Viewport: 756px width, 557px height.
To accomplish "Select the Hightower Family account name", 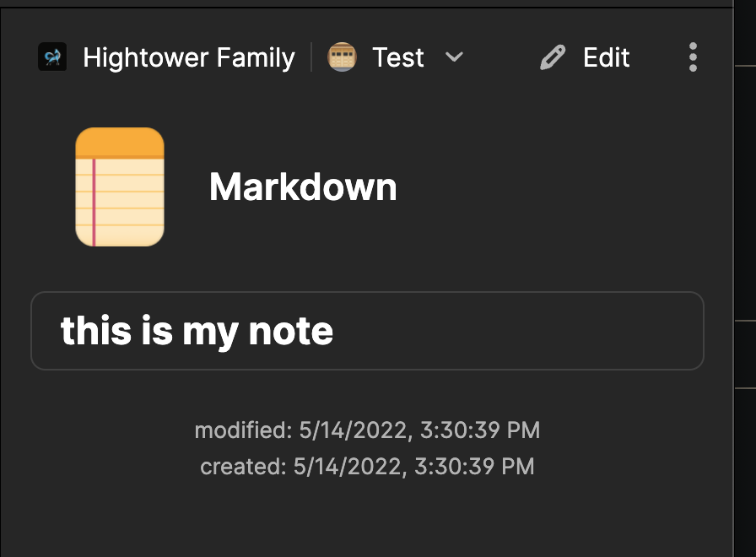I will click(x=189, y=57).
